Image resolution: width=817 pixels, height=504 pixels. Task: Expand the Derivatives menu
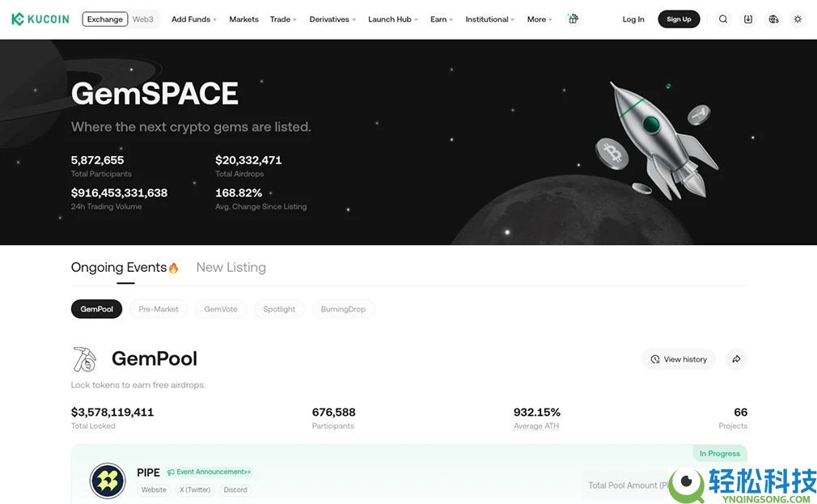(332, 19)
